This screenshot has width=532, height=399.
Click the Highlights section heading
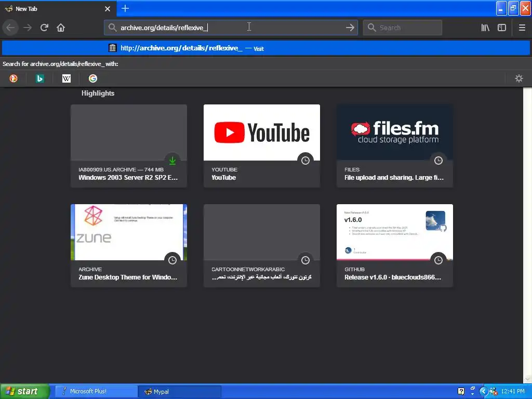coord(98,94)
